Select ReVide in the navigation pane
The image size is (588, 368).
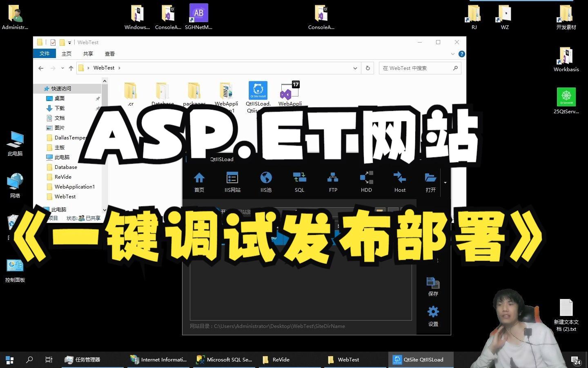(x=63, y=177)
